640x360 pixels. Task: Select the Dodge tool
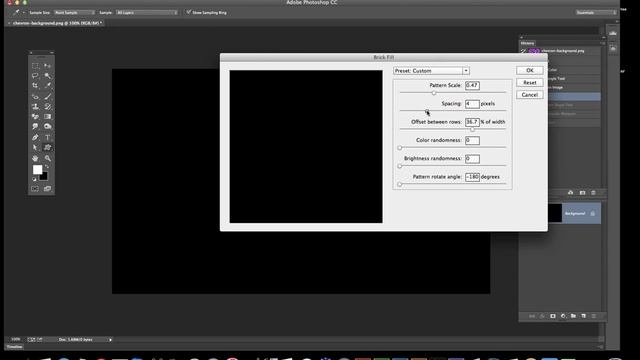coord(47,127)
